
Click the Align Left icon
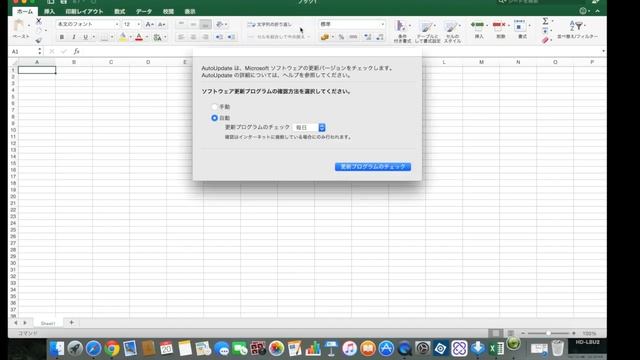[x=181, y=37]
